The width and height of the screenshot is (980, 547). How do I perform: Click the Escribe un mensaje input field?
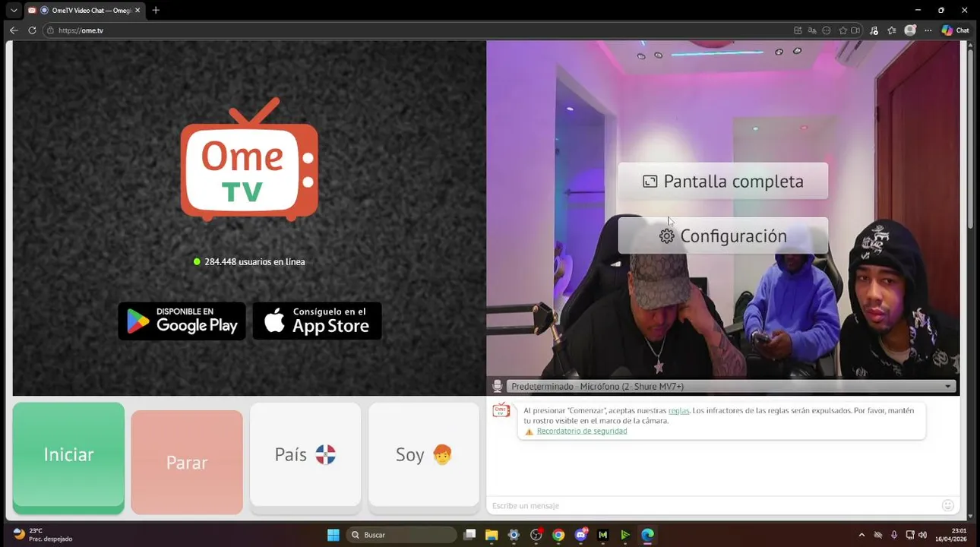[714, 506]
